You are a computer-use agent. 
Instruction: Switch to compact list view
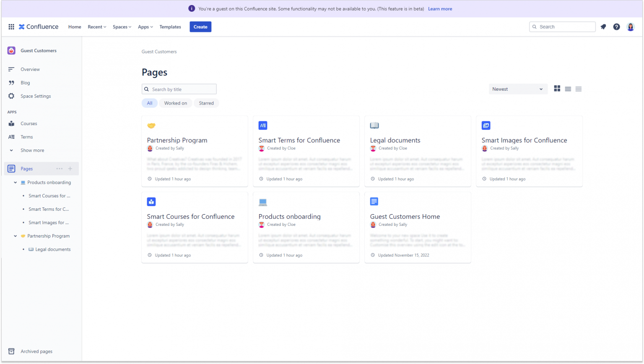579,89
